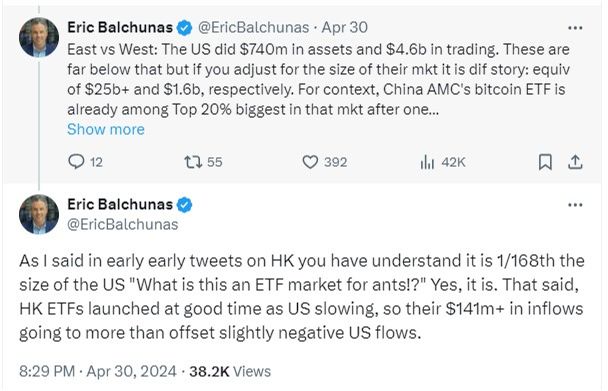The width and height of the screenshot is (608, 391).
Task: Click @EricBalchunas handle under second tweet name
Action: point(123,224)
